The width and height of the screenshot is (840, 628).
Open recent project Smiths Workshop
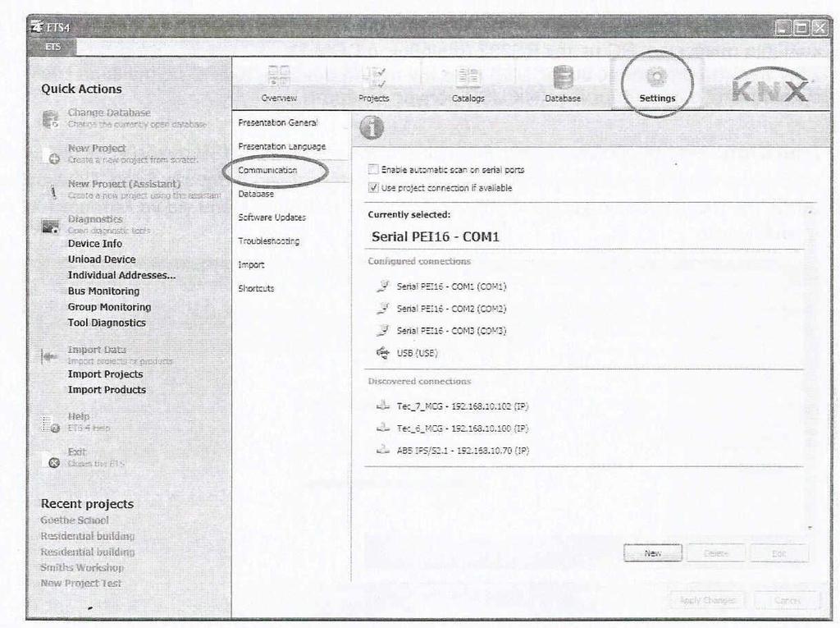coord(82,567)
